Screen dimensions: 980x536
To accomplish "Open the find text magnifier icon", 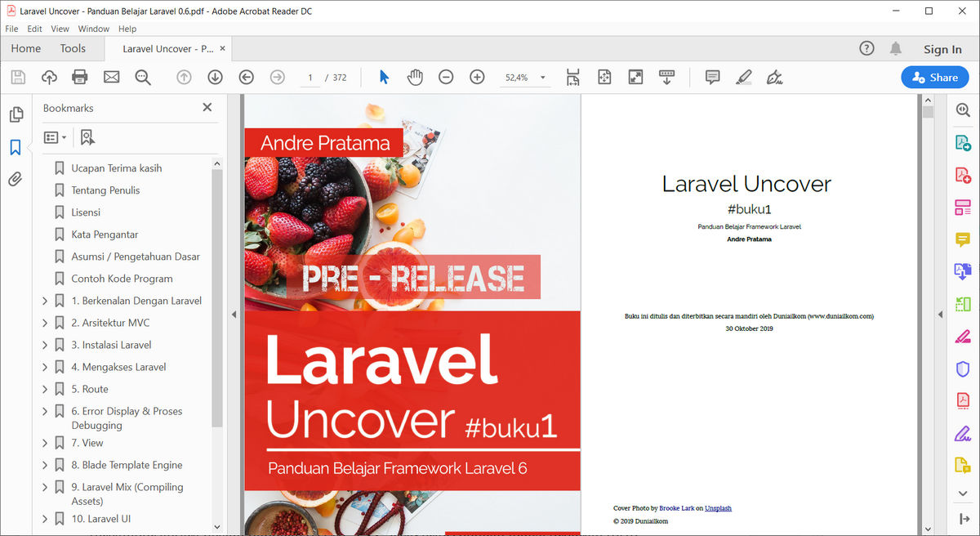I will click(143, 78).
